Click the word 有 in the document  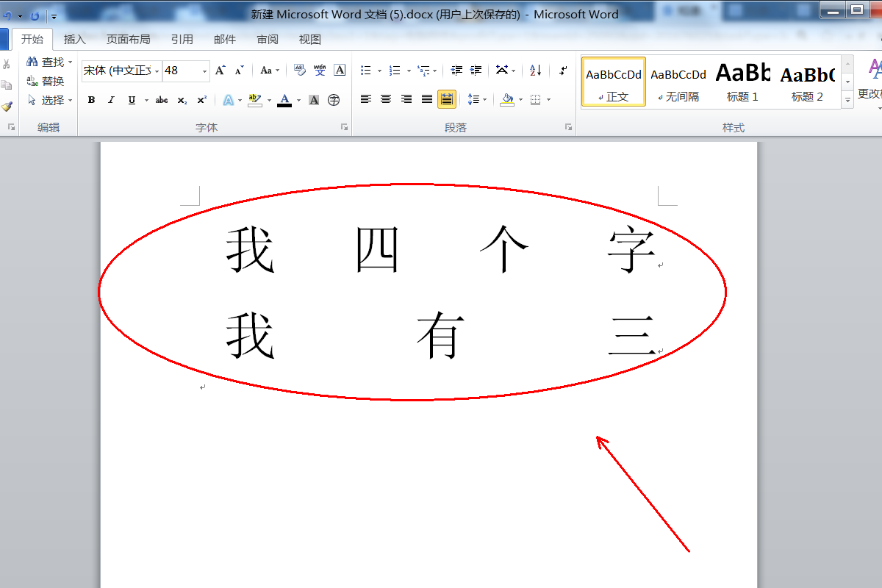click(x=440, y=336)
